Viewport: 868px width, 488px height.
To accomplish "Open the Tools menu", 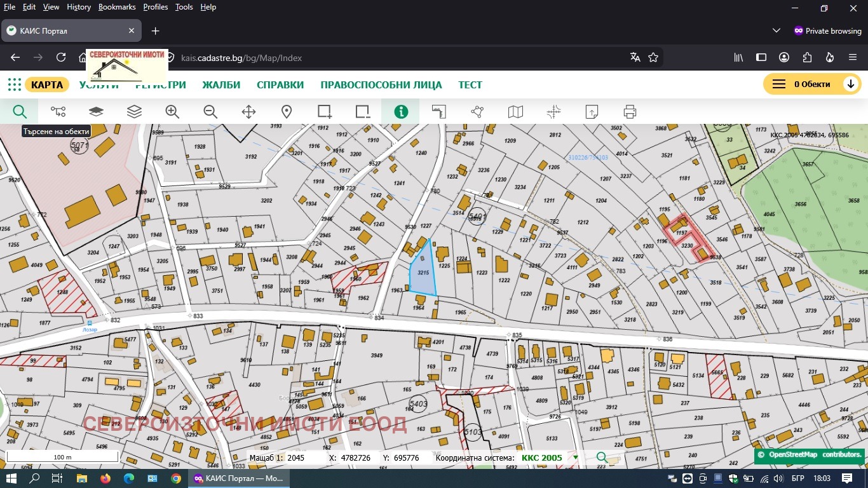I will [184, 7].
